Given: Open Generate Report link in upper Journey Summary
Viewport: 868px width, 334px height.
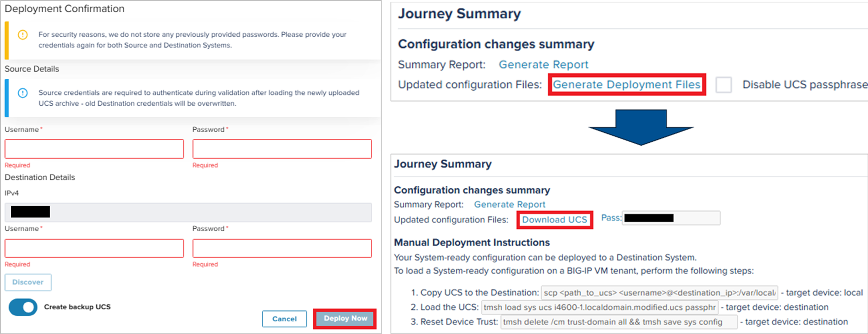Looking at the screenshot, I should [544, 65].
